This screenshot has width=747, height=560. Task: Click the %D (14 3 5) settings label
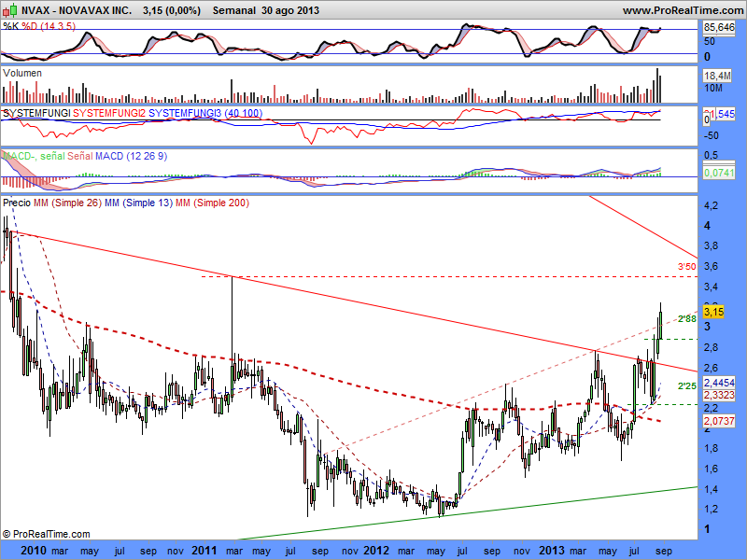49,26
